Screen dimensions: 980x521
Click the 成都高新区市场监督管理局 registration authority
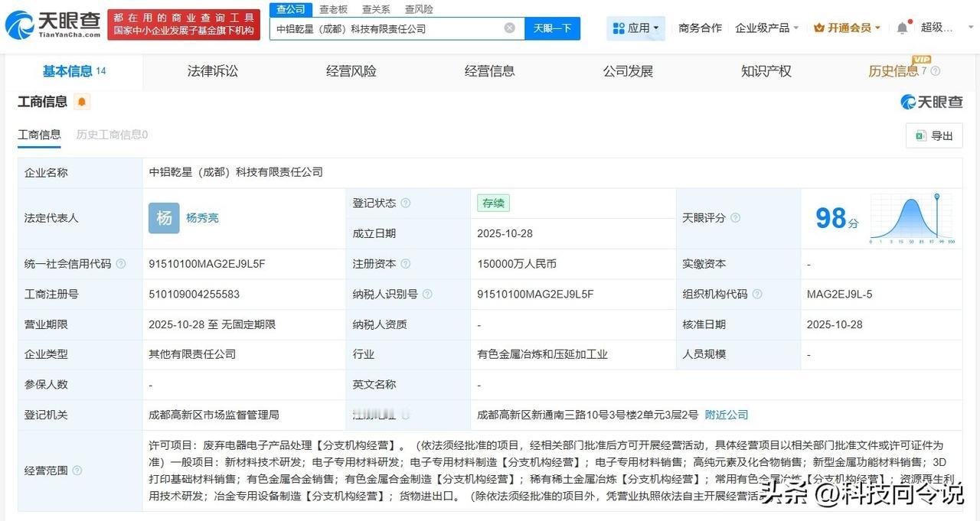tap(214, 415)
